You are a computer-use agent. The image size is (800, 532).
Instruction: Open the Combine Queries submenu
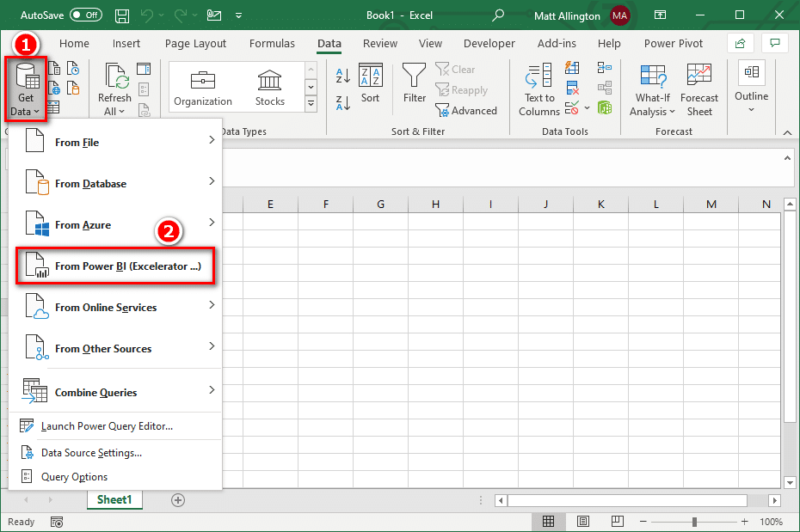pos(116,392)
